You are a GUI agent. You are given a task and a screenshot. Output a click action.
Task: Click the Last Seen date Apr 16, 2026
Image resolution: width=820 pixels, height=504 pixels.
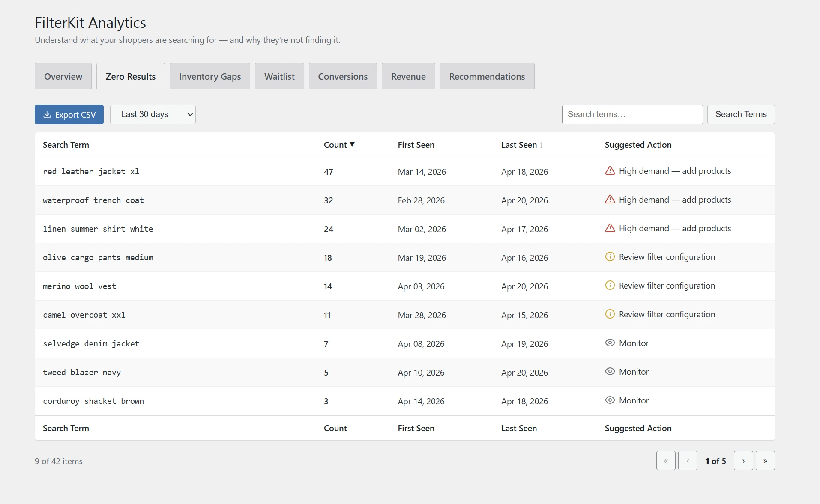click(524, 258)
